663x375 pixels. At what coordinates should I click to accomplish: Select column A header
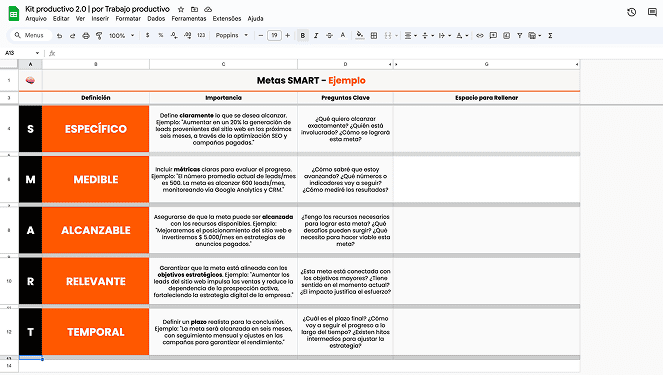[x=30, y=64]
